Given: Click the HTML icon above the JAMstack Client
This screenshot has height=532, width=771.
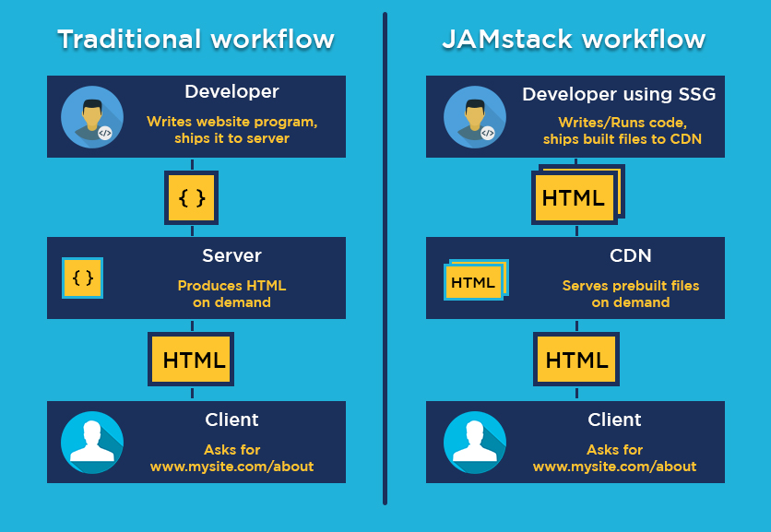Looking at the screenshot, I should (575, 360).
